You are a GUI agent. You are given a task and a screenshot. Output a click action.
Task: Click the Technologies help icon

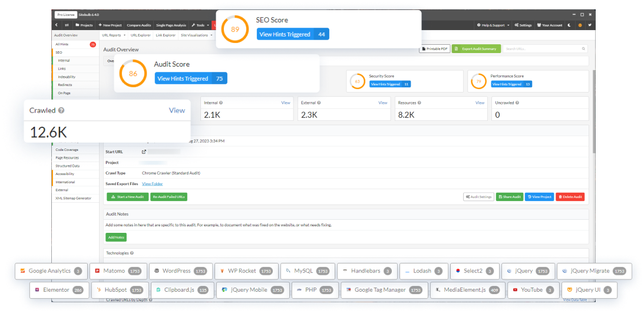(131, 253)
